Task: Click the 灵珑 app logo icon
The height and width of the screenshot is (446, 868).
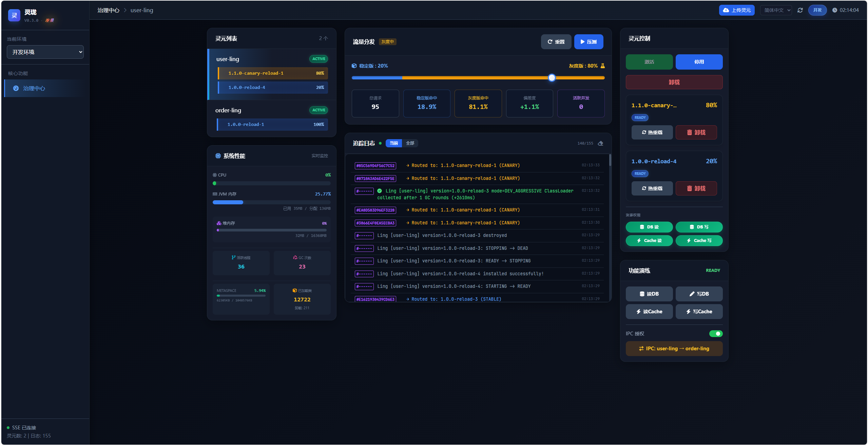Action: point(14,15)
